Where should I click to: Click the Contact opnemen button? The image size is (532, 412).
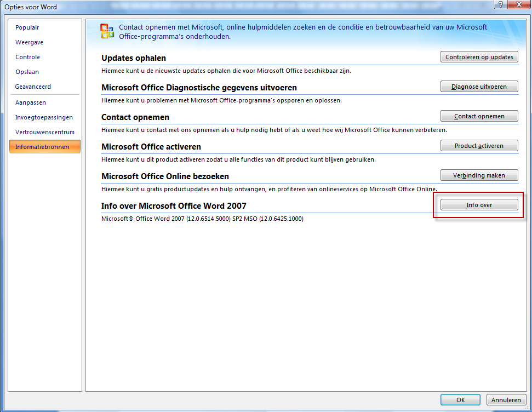(x=479, y=116)
